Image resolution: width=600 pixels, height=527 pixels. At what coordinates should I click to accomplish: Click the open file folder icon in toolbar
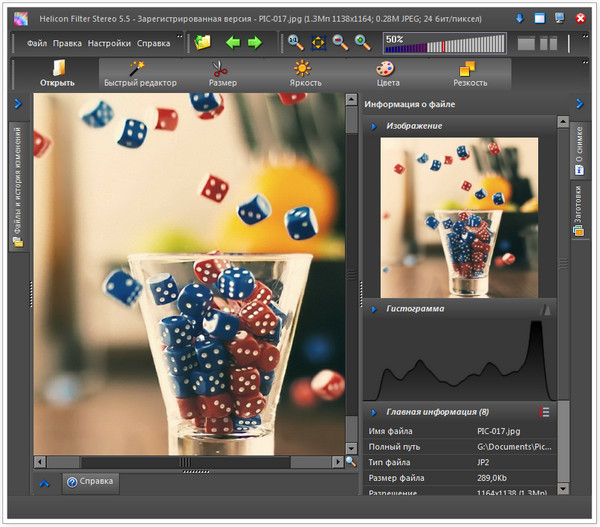tap(203, 42)
